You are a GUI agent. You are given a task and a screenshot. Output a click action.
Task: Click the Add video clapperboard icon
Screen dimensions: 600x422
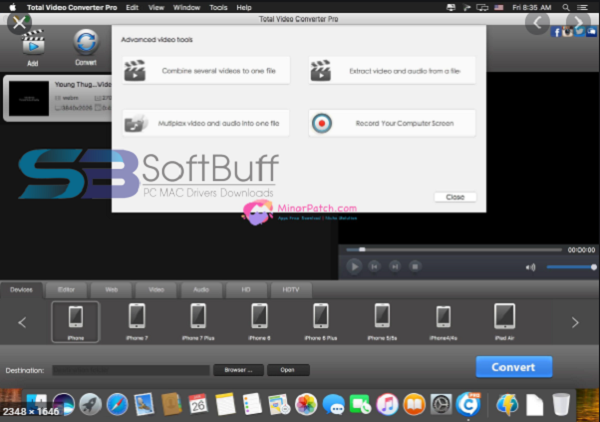[33, 42]
